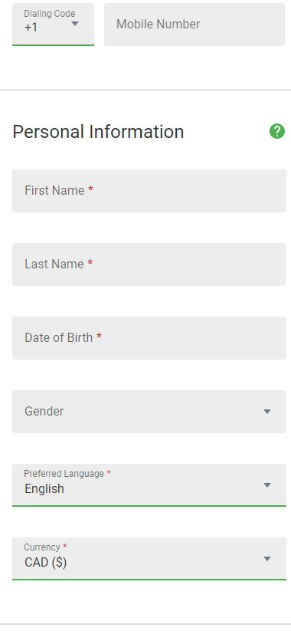Select the English language value
This screenshot has height=644, width=291.
point(44,489)
